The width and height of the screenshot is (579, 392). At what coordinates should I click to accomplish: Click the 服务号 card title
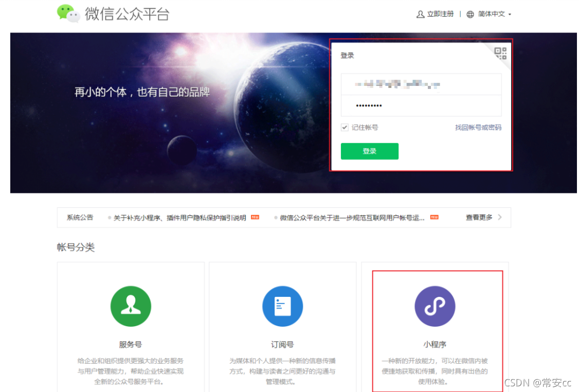(x=130, y=344)
